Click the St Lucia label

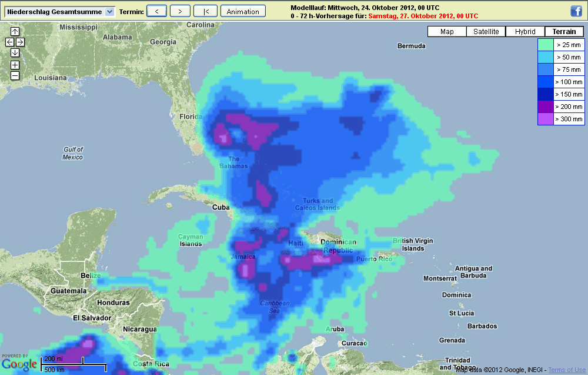coord(462,313)
